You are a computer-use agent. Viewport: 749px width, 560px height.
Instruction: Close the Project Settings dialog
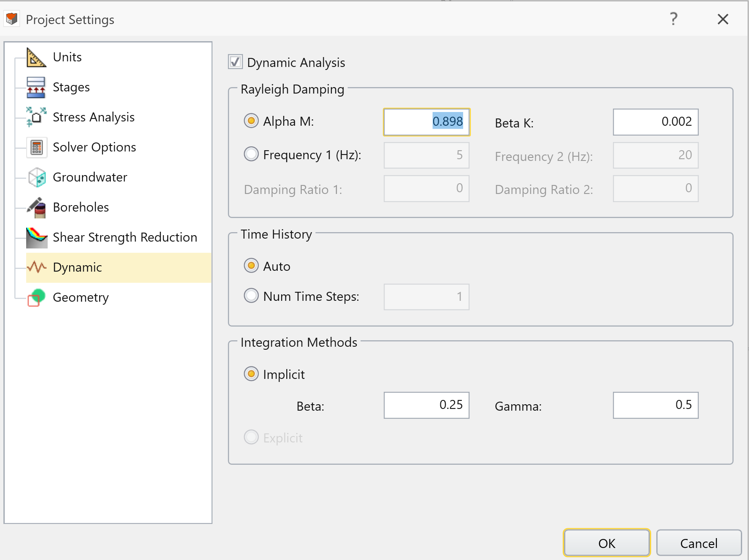[723, 19]
